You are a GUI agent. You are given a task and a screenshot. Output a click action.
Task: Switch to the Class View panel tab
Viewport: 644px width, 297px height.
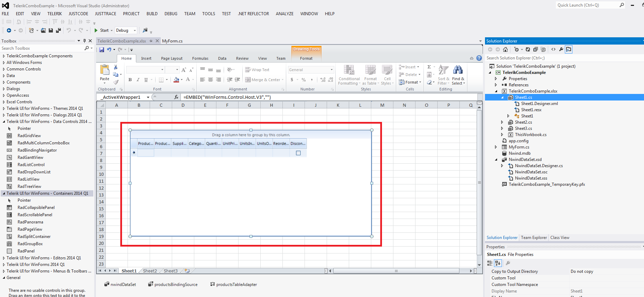(x=560, y=238)
